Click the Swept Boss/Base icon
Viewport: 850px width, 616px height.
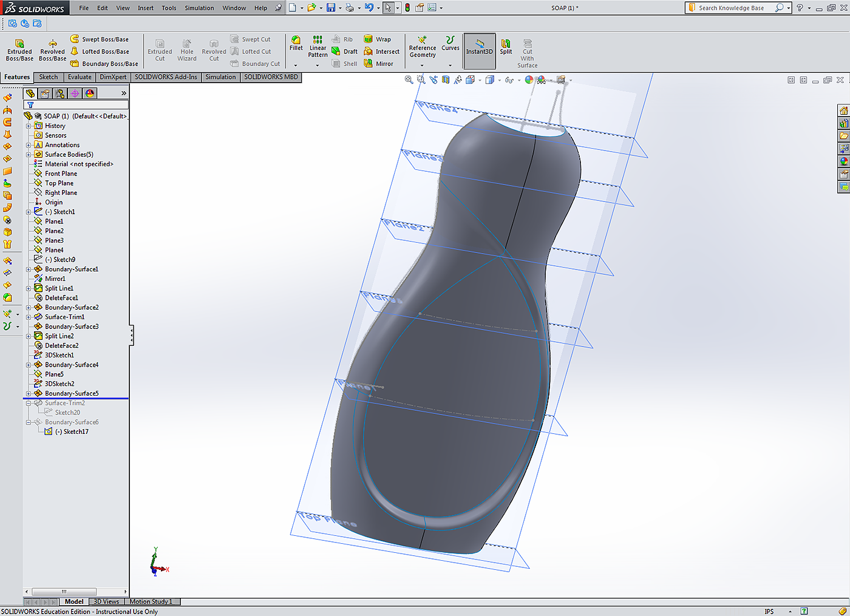pos(75,39)
